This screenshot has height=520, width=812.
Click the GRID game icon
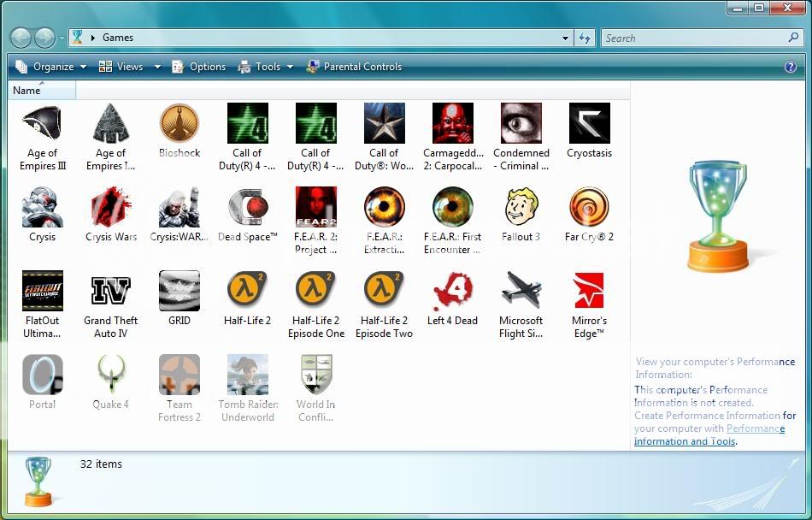click(179, 291)
